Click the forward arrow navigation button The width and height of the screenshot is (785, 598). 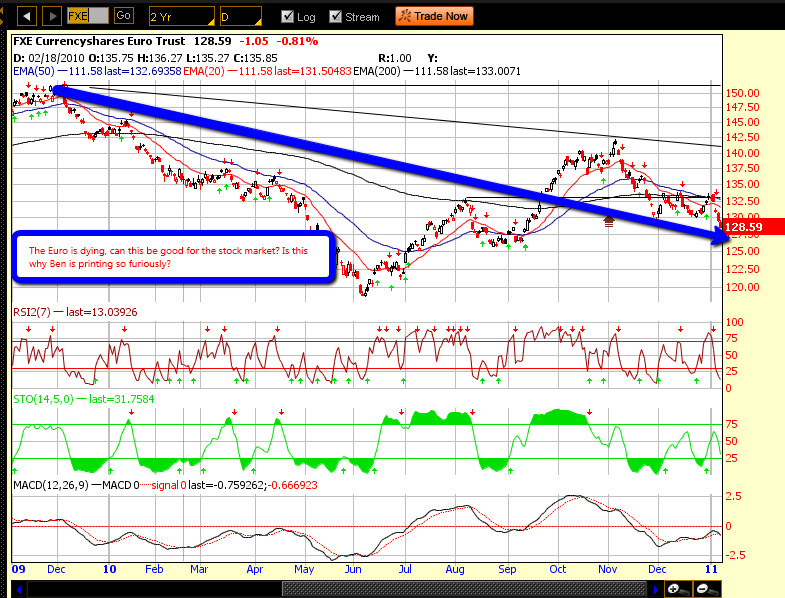[x=52, y=17]
